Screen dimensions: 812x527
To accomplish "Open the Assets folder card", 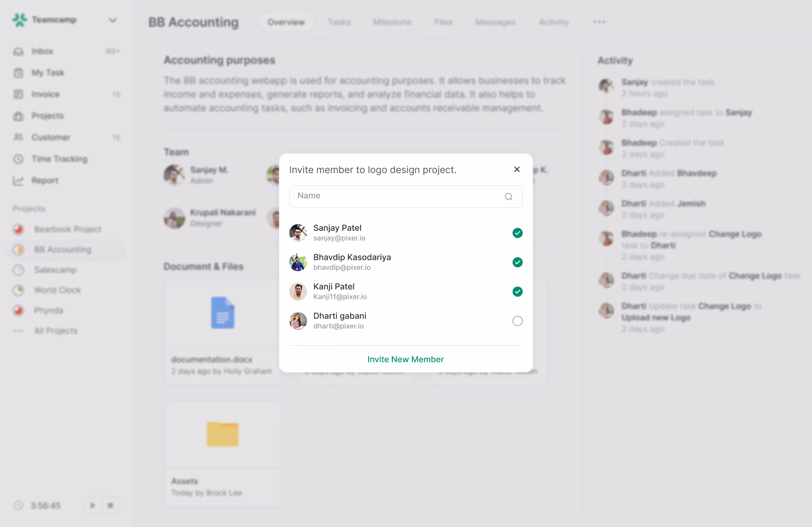I will (x=223, y=454).
